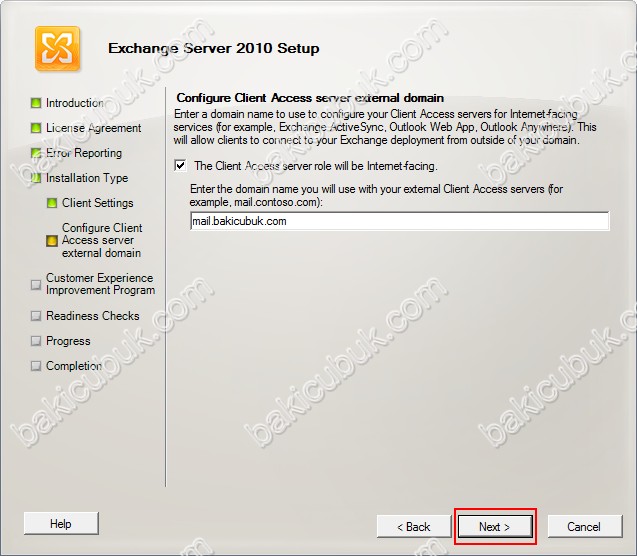Go back with the Back button
The width and height of the screenshot is (637, 556).
(414, 527)
